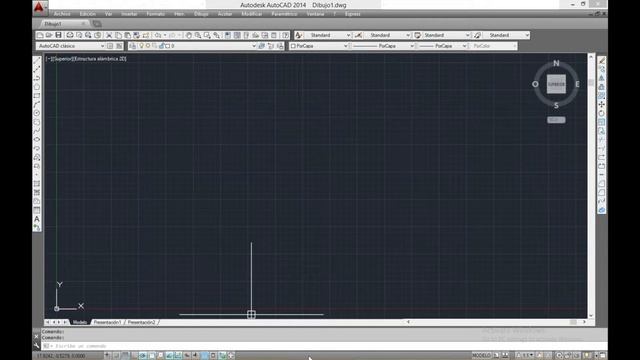
Task: Open the PorCapa color control dropdown
Action: point(345,46)
